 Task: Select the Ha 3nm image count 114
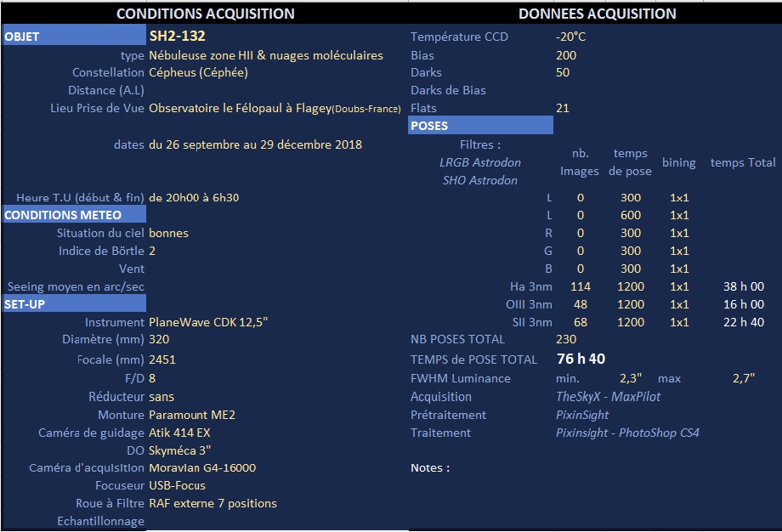click(580, 287)
